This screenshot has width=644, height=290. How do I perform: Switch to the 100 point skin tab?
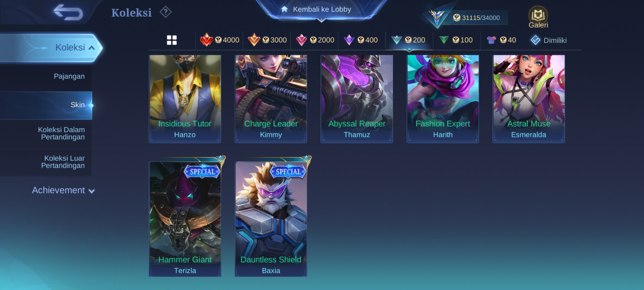[456, 40]
